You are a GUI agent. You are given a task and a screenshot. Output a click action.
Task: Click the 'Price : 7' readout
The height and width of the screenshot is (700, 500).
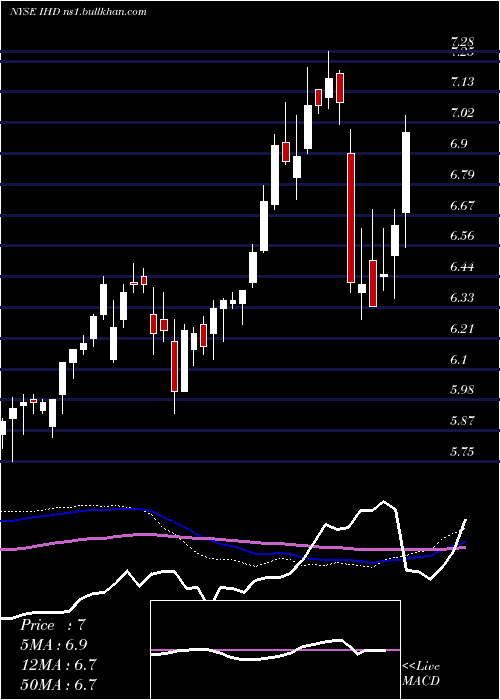(x=53, y=625)
